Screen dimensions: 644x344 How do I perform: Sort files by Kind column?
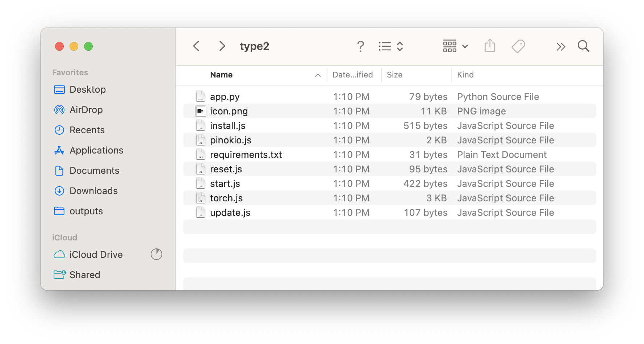465,75
